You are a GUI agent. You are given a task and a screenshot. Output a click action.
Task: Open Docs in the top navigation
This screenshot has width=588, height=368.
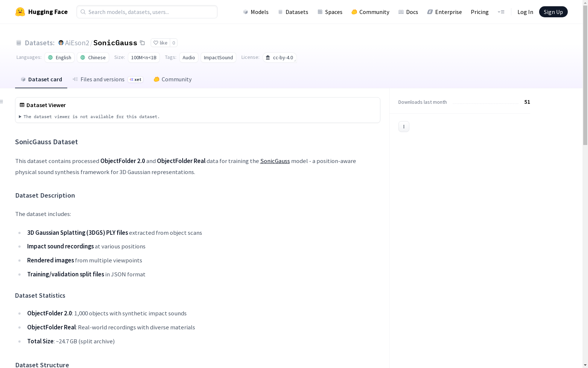408,12
